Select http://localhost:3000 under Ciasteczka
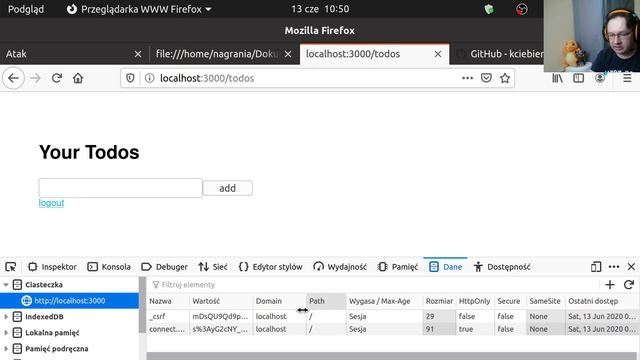This screenshot has width=640, height=360. tap(69, 301)
